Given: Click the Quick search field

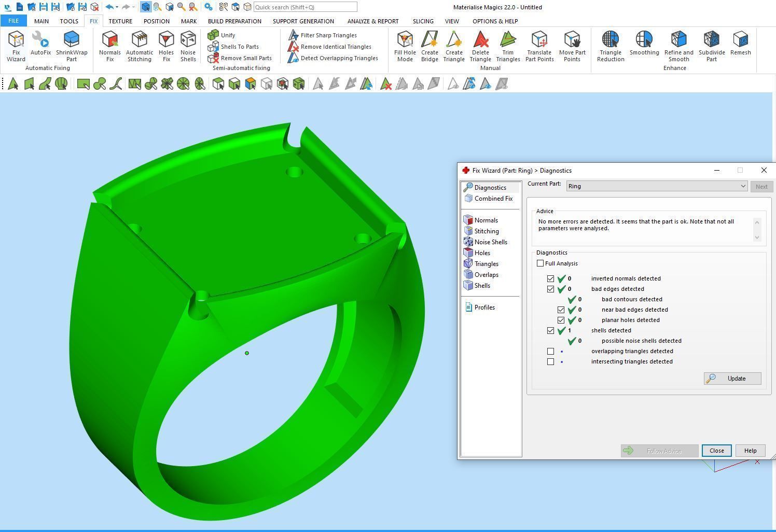Looking at the screenshot, I should pyautogui.click(x=305, y=7).
